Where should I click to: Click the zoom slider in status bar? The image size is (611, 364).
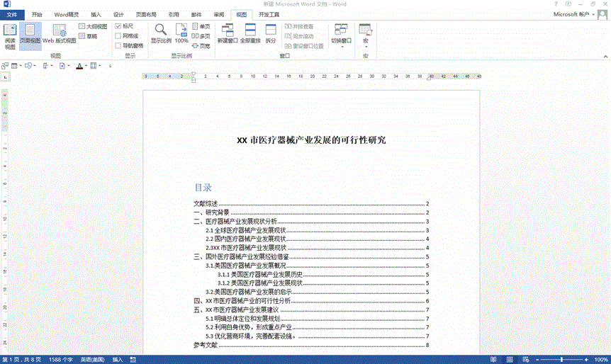click(x=560, y=360)
